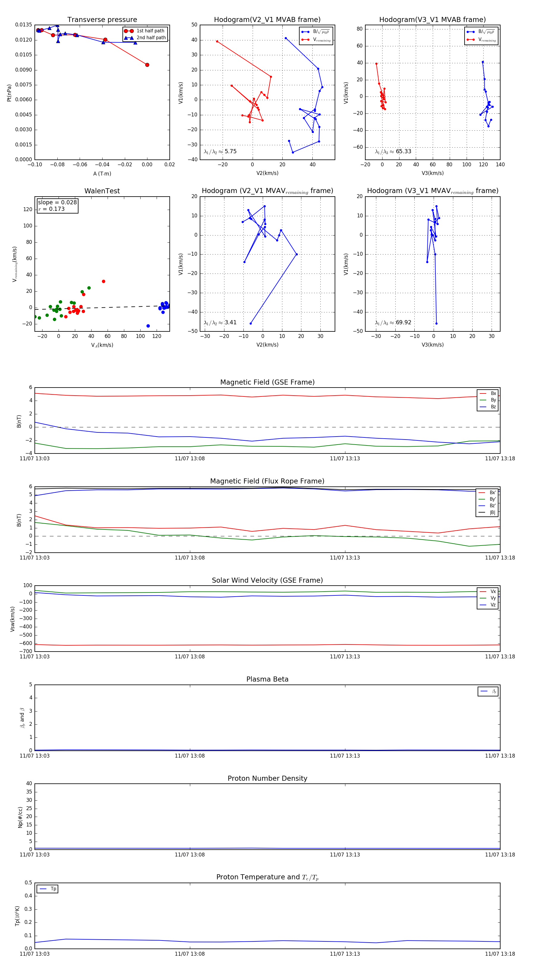
Task: Click the Hodogram (V2_V1 MVAV remaining frame) title
Action: click(x=267, y=191)
